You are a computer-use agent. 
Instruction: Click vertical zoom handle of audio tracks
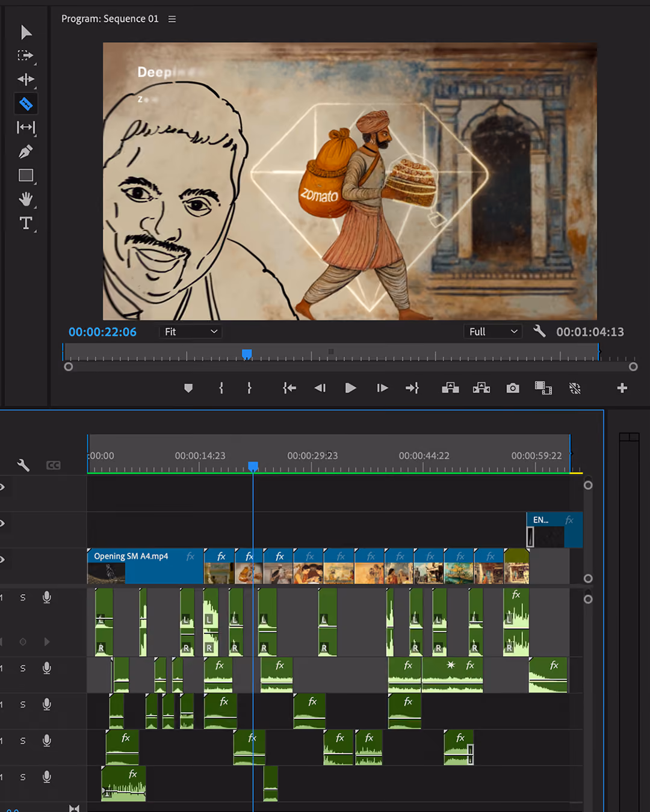point(589,599)
